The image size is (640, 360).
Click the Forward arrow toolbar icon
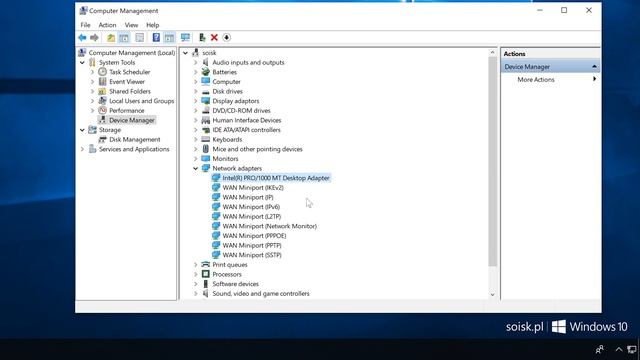[94, 38]
